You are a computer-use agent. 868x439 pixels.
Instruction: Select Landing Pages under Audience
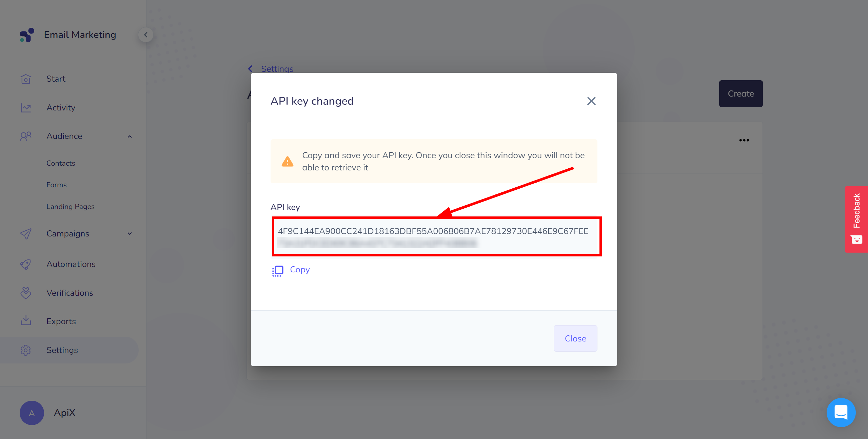(x=71, y=206)
